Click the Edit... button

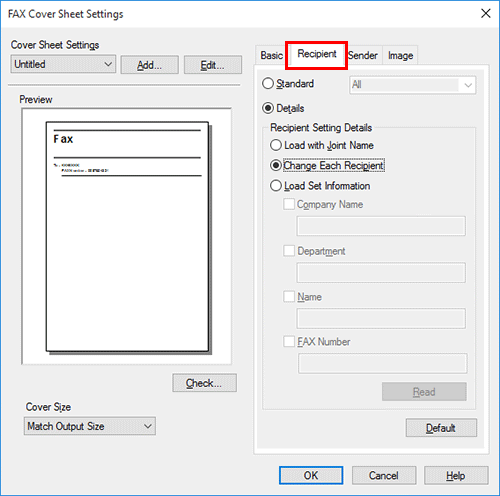click(x=213, y=65)
